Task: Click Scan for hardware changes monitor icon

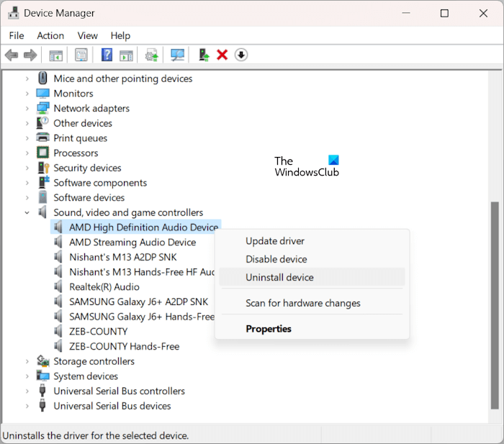Action: tap(177, 55)
